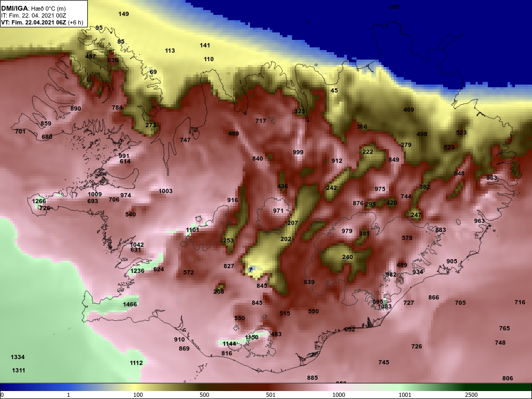
Task: Click the map value '1150'
Action: click(252, 338)
